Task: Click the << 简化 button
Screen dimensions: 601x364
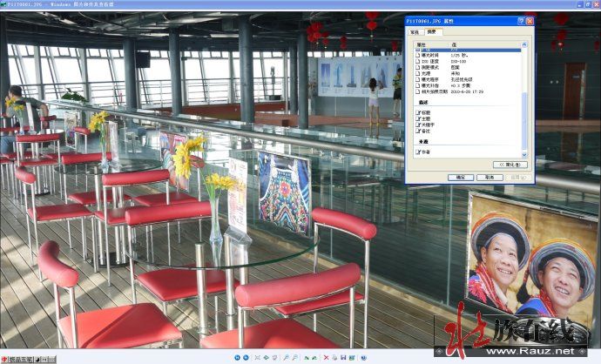Action: coord(510,164)
